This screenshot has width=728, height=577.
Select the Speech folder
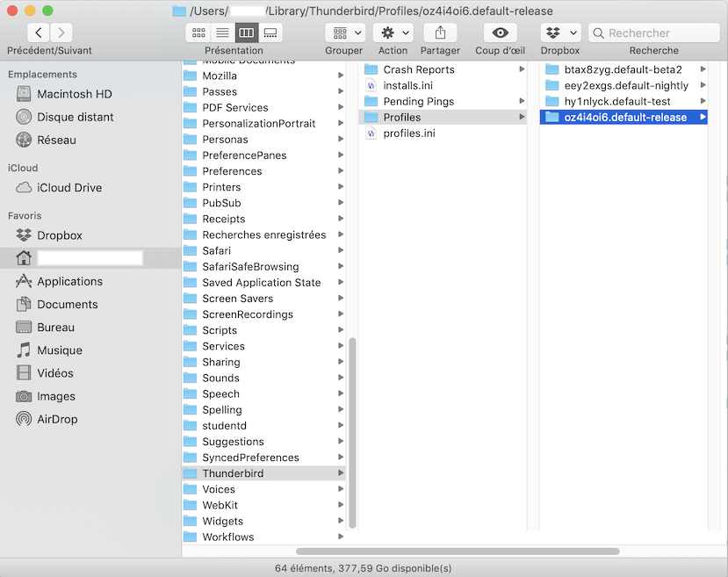click(263, 393)
